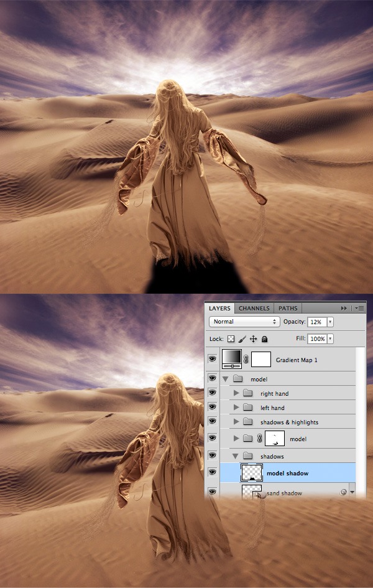Hide the model shadow layer

pos(212,473)
